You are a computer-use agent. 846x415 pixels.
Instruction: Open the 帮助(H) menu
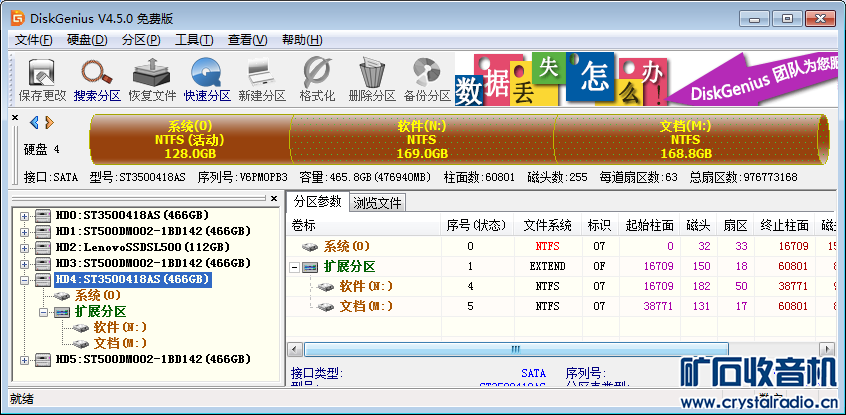302,40
